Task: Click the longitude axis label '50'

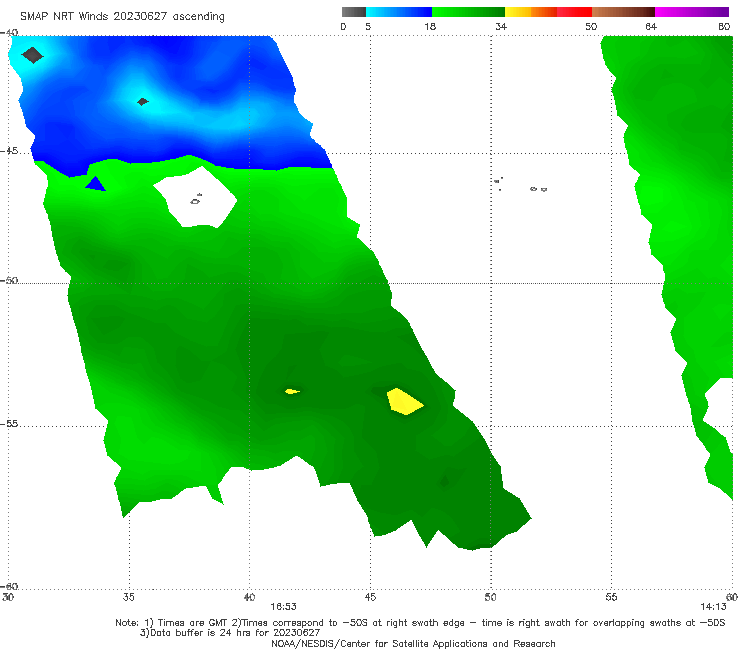Action: tap(490, 597)
